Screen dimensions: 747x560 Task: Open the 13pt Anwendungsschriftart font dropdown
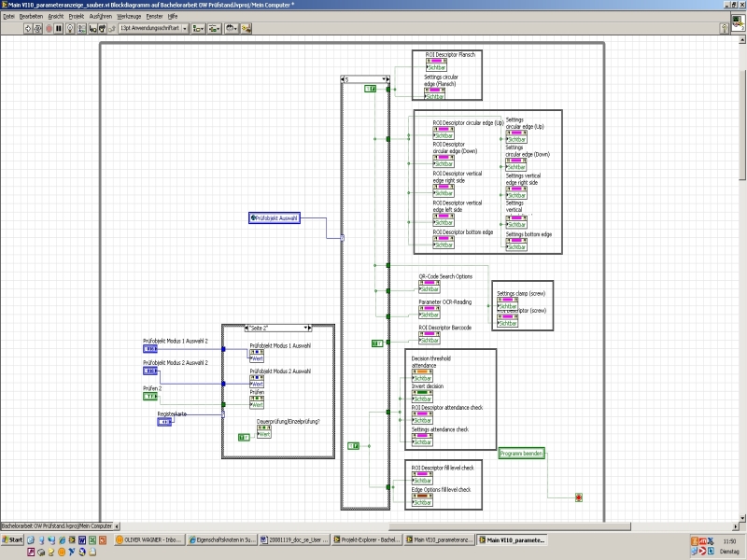click(x=153, y=29)
